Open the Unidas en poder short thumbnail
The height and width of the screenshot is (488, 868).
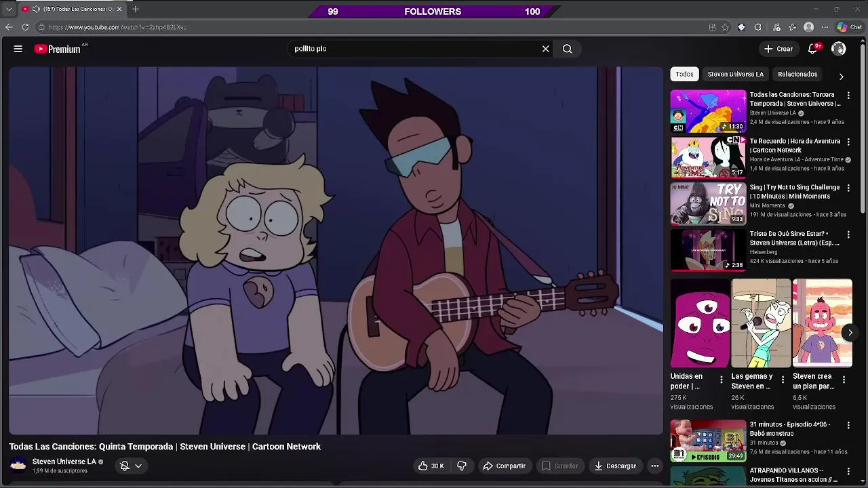pos(700,323)
